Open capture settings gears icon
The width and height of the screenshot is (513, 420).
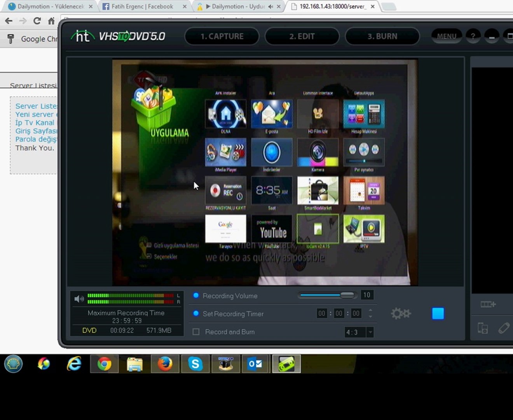tap(401, 313)
